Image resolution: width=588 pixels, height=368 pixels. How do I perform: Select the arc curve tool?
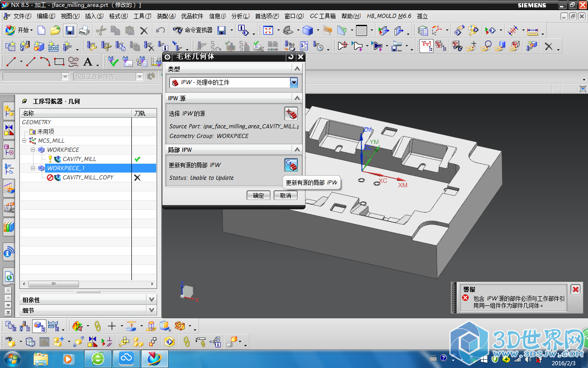(x=45, y=62)
